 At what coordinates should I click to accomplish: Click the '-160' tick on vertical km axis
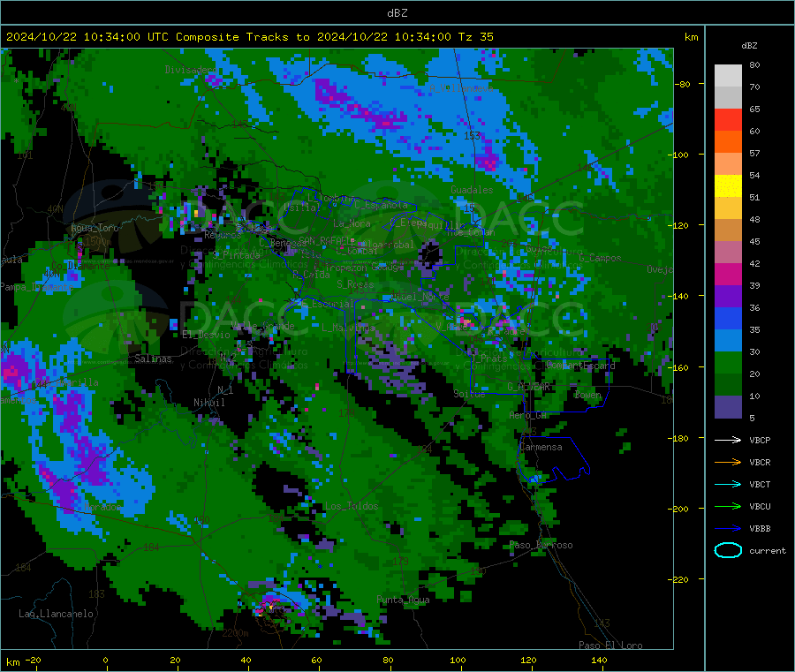(680, 367)
